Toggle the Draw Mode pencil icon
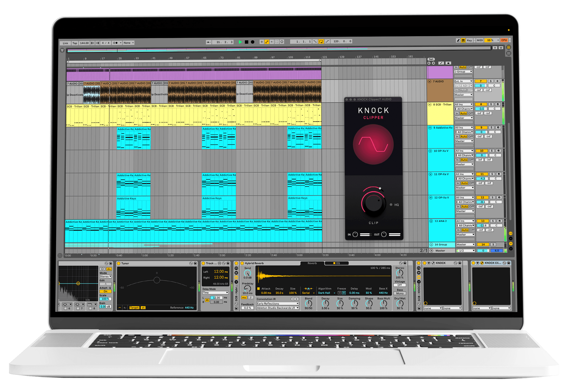This screenshot has height=392, width=566. [x=458, y=41]
